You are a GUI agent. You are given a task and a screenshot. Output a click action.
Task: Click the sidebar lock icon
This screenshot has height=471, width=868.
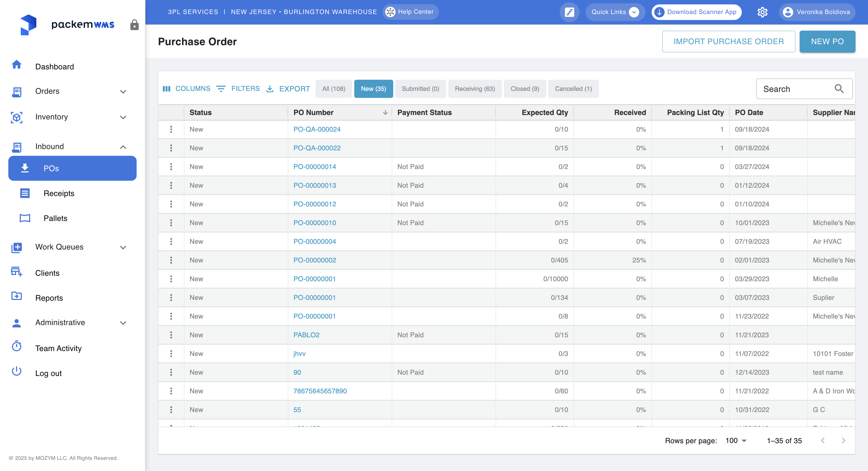134,25
